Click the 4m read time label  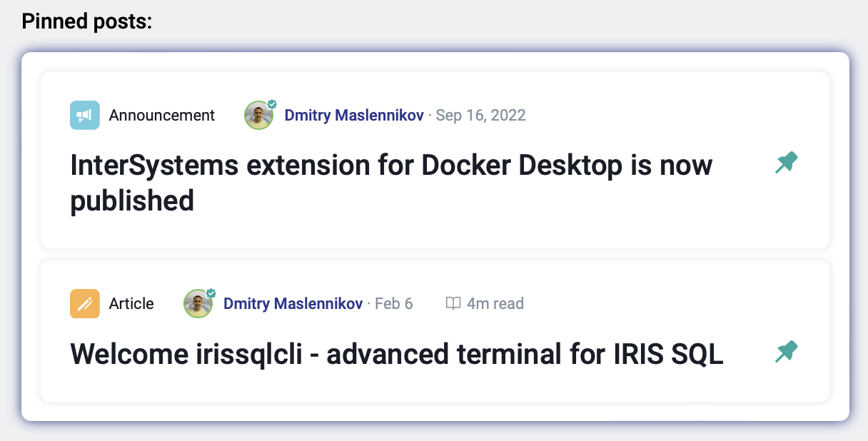point(495,303)
